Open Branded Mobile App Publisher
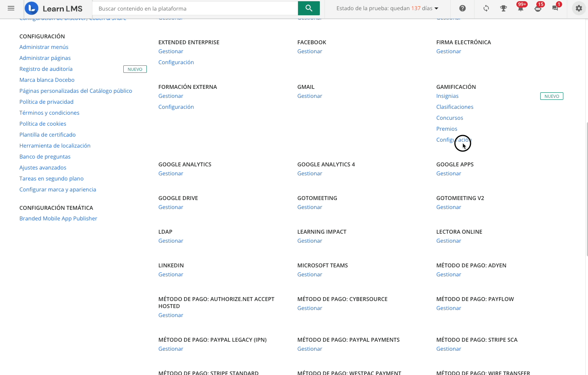 (58, 218)
